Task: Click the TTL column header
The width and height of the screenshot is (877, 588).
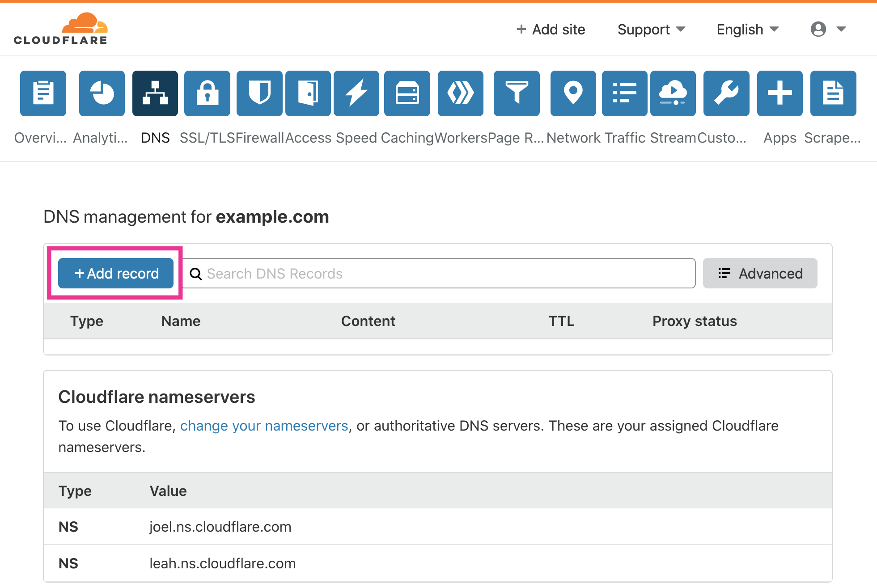Action: [x=562, y=321]
